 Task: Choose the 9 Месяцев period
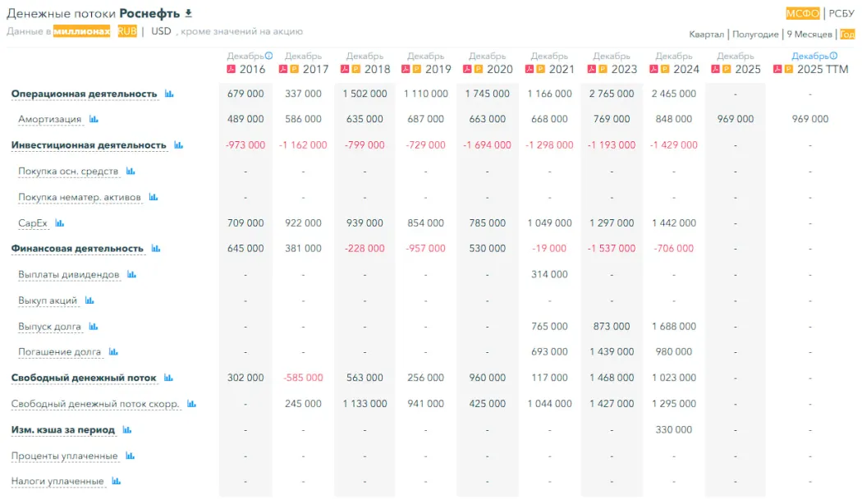pos(809,34)
